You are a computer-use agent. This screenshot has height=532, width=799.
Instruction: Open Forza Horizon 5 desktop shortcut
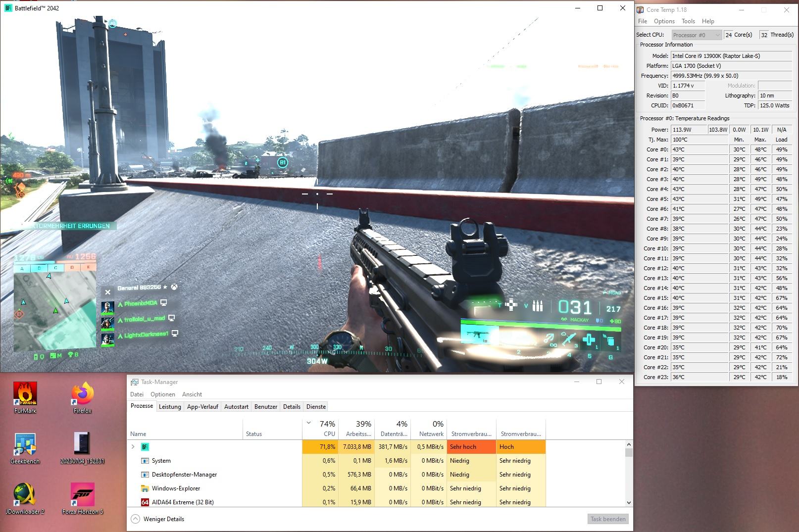coord(82,499)
